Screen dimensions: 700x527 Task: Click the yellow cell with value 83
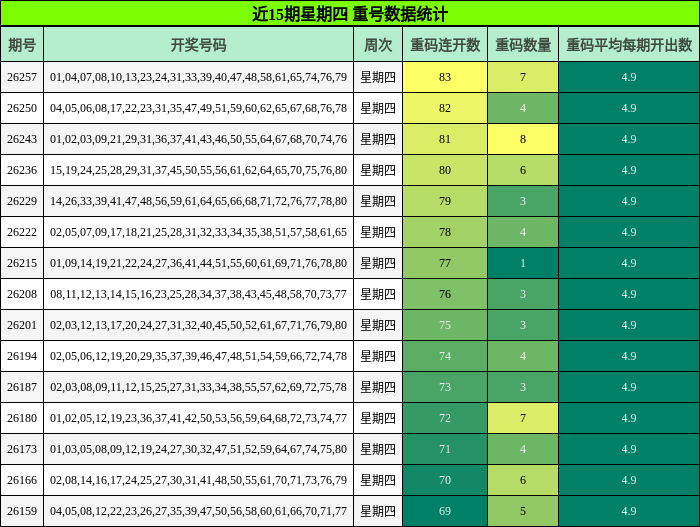445,77
